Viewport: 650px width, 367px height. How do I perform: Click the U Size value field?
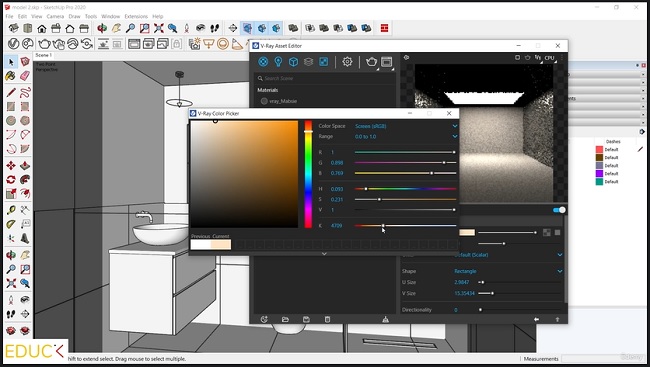click(462, 282)
